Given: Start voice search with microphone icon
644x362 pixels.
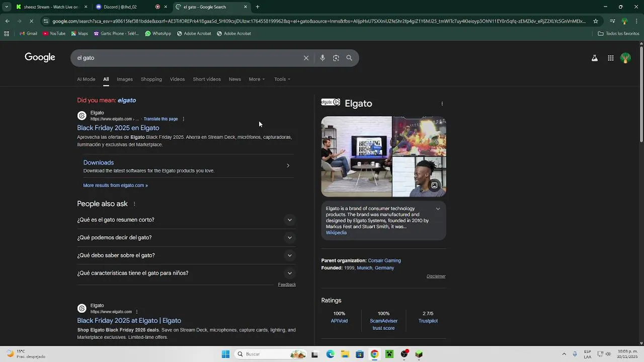Looking at the screenshot, I should 323,58.
